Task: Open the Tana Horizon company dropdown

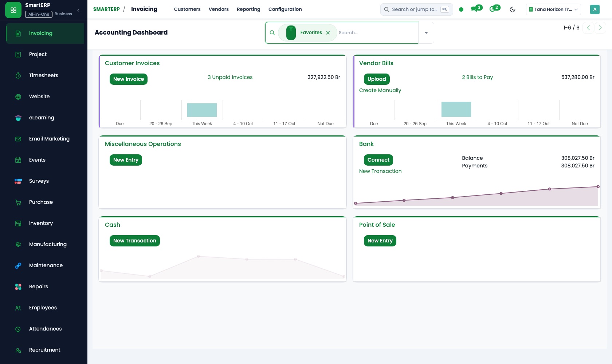Action: [553, 9]
